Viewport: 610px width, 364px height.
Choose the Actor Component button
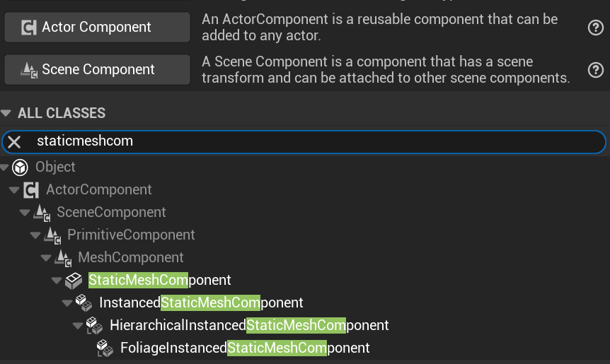tap(97, 28)
